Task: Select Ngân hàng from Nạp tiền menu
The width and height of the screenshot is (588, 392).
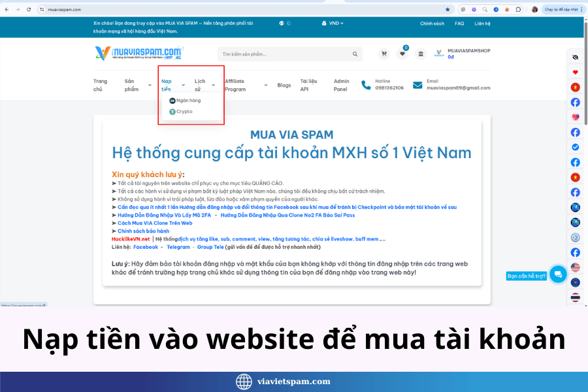Action: tap(188, 101)
